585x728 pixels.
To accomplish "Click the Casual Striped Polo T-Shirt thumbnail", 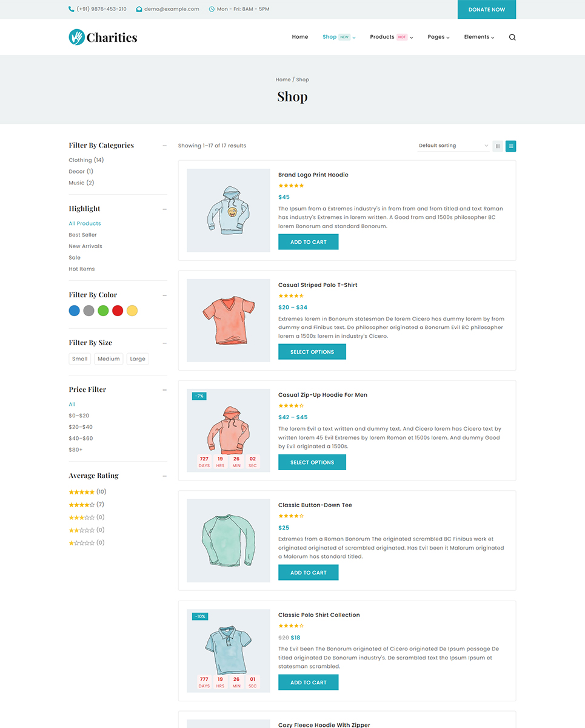I will (228, 320).
